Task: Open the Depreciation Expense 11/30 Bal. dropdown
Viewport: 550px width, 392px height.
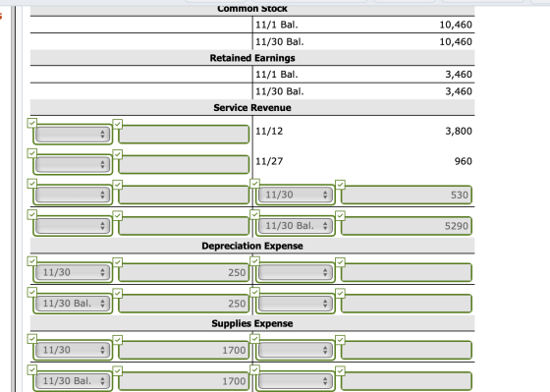Action: click(x=73, y=304)
